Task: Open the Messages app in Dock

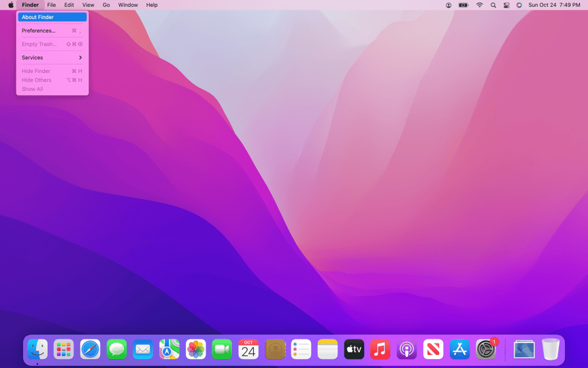Action: click(116, 349)
